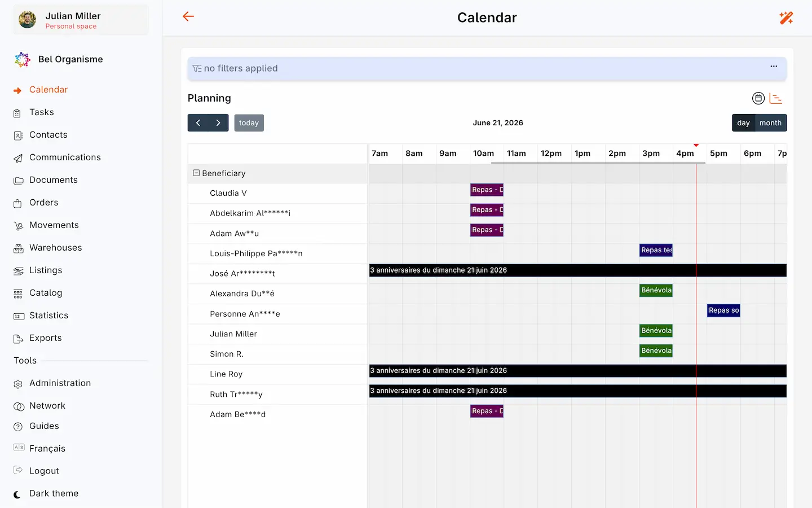Click Simon R.'s Bénévola event
Screen dimensions: 812x508
click(656, 351)
